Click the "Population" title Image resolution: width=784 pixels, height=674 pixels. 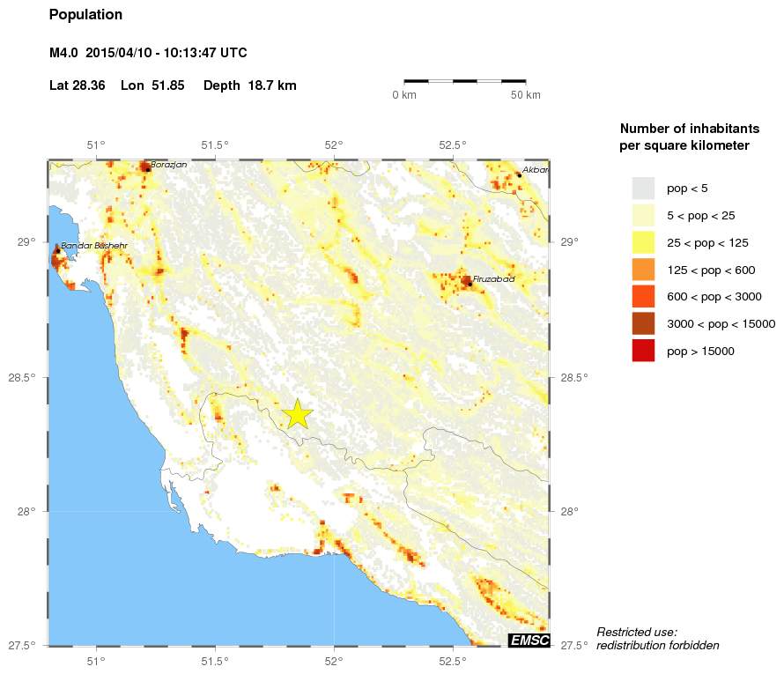click(85, 15)
